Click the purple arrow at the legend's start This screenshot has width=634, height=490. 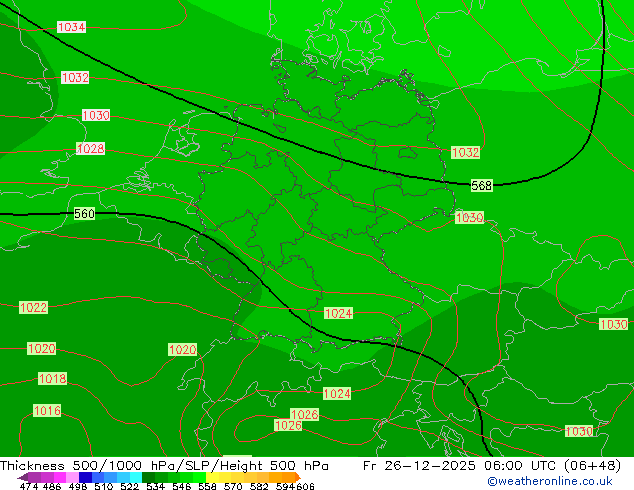(x=23, y=477)
